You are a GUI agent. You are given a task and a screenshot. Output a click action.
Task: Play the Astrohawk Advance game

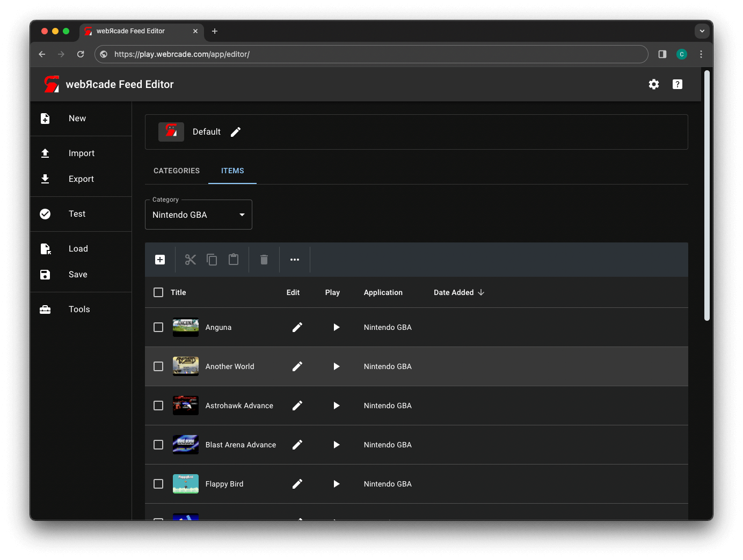click(x=337, y=406)
